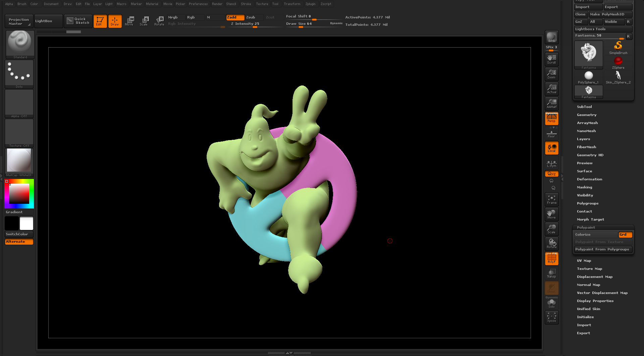Toggle Transp transparency mode

point(551,273)
